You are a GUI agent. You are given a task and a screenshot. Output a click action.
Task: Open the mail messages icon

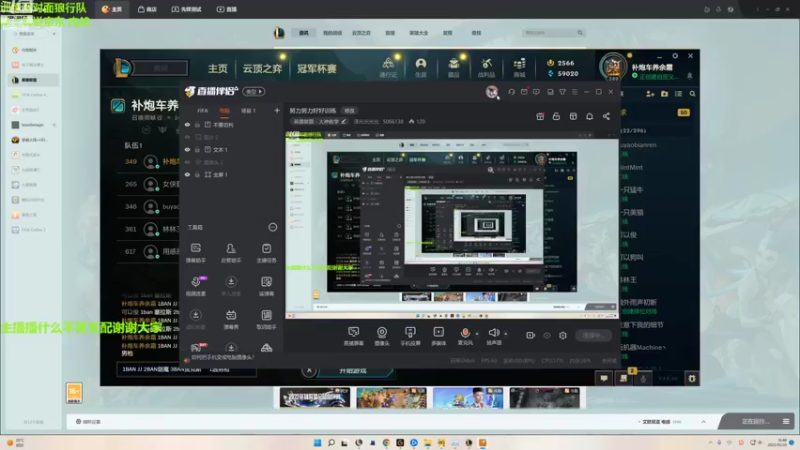point(524,92)
